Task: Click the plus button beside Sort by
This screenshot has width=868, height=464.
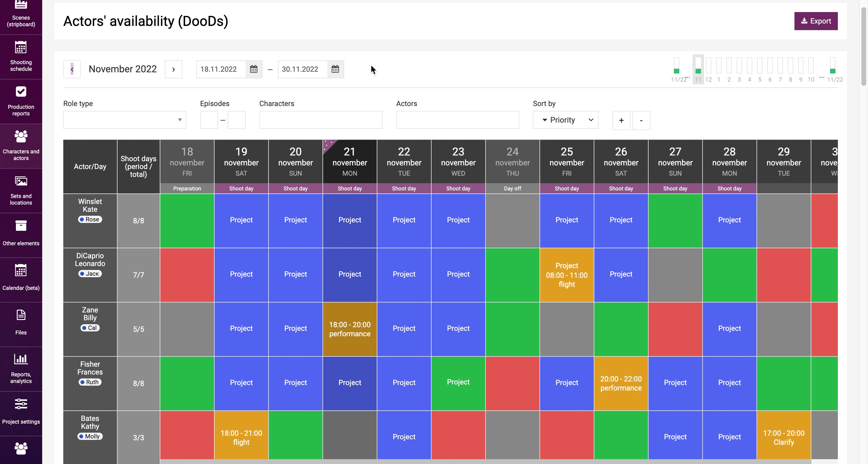Action: tap(621, 120)
